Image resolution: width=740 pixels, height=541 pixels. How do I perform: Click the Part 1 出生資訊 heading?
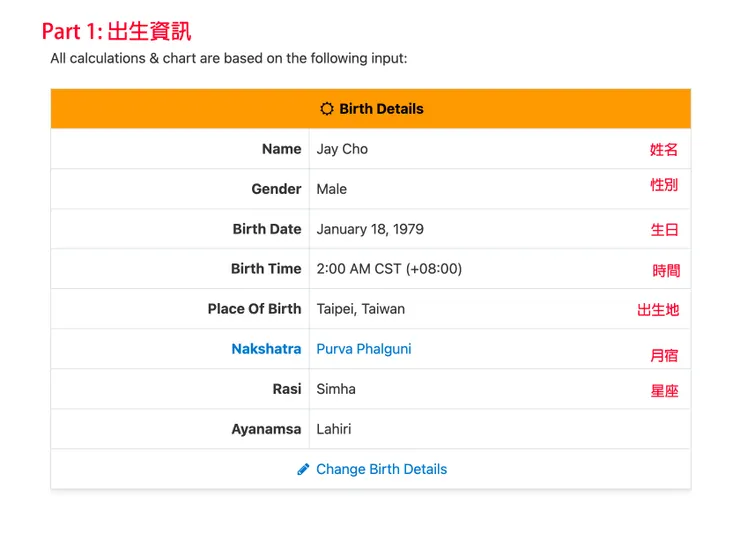tap(117, 31)
